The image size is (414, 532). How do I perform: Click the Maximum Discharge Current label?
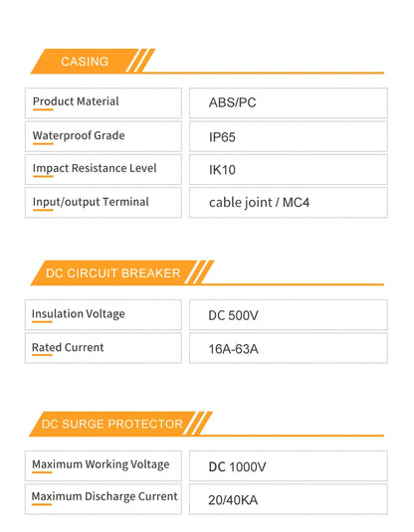pyautogui.click(x=104, y=496)
